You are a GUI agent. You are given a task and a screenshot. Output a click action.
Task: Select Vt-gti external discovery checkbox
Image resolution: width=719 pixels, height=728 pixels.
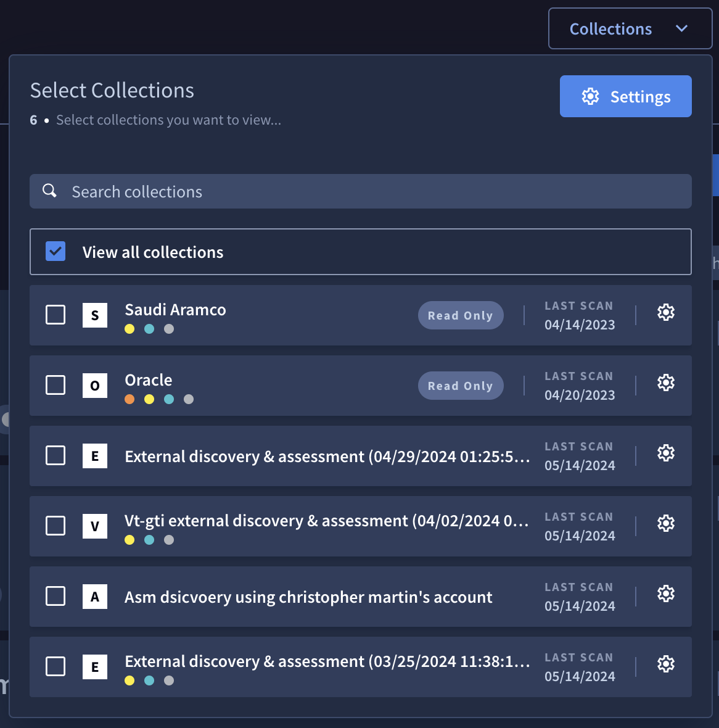point(55,526)
